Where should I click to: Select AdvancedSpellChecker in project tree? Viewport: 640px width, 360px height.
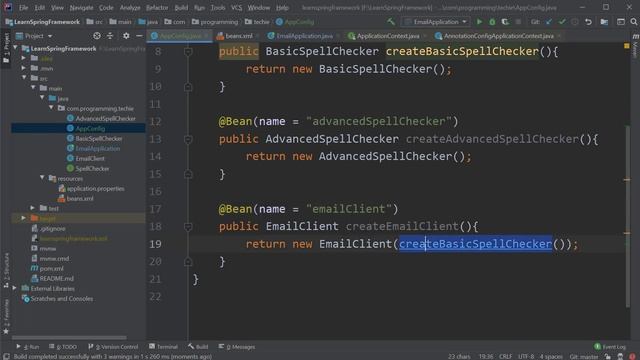105,118
